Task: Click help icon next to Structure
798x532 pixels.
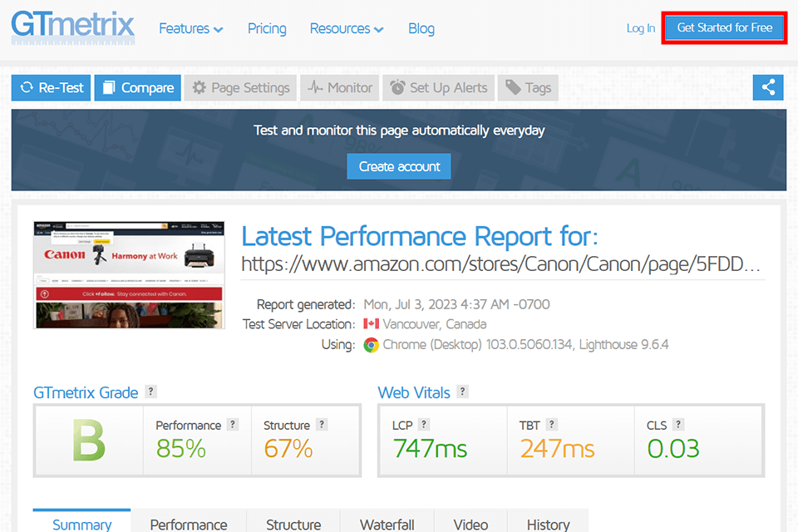Action: click(x=322, y=425)
